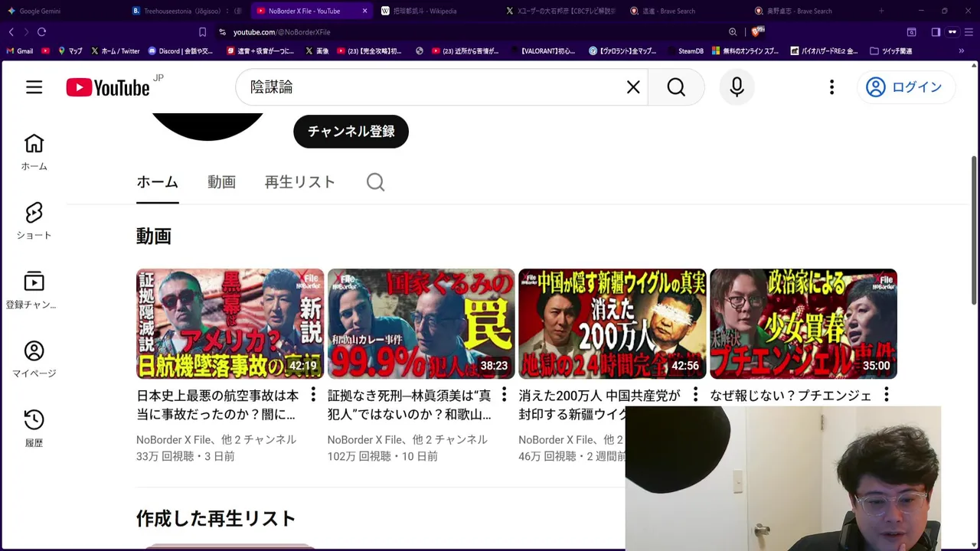Open options menu for 証拠なき死刑 video
980x551 pixels.
click(504, 395)
